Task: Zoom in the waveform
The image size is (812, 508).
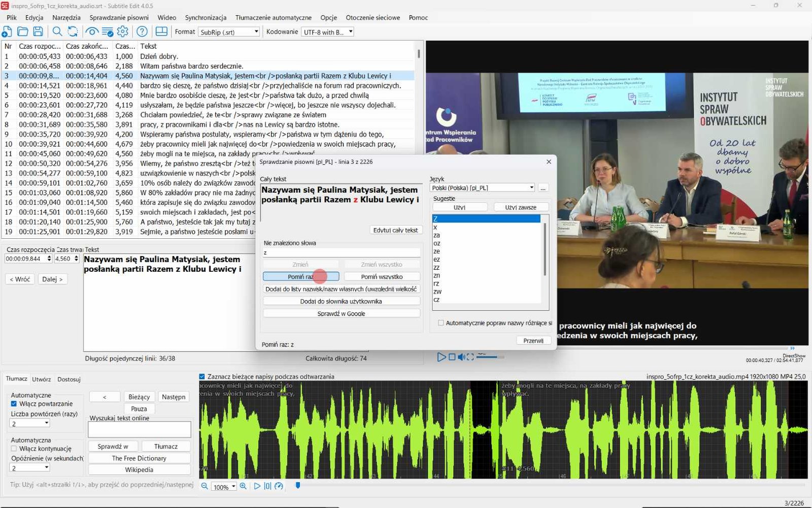Action: [243, 486]
